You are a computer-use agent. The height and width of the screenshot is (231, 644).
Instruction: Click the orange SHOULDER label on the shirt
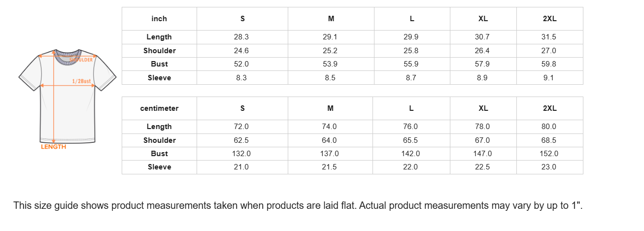pos(83,60)
